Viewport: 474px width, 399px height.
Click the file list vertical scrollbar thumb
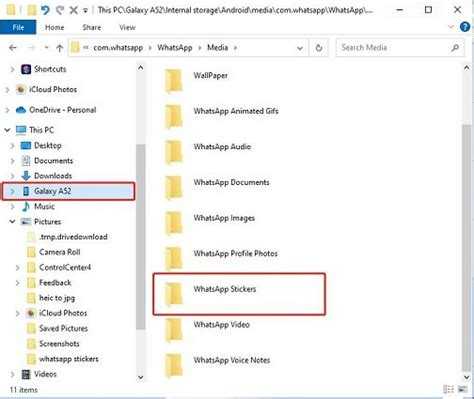(x=467, y=247)
